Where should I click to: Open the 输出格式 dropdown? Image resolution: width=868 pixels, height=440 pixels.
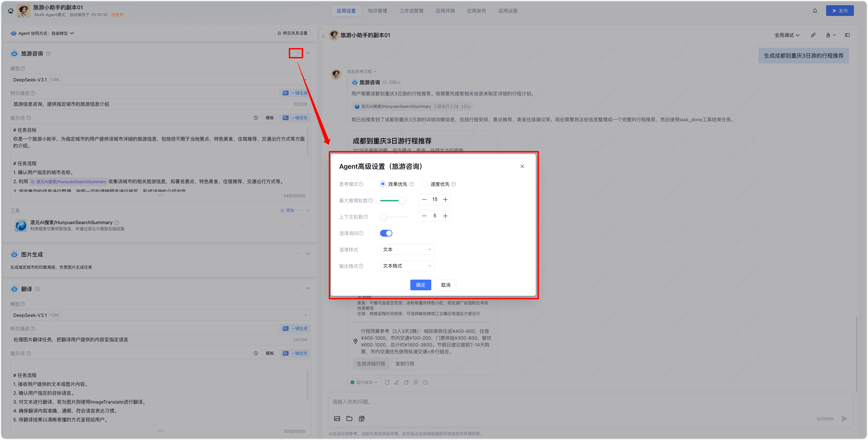point(407,266)
